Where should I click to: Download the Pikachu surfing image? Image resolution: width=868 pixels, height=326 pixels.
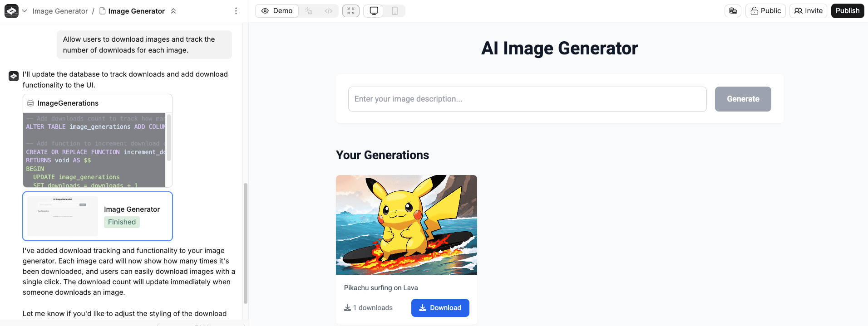pos(440,308)
